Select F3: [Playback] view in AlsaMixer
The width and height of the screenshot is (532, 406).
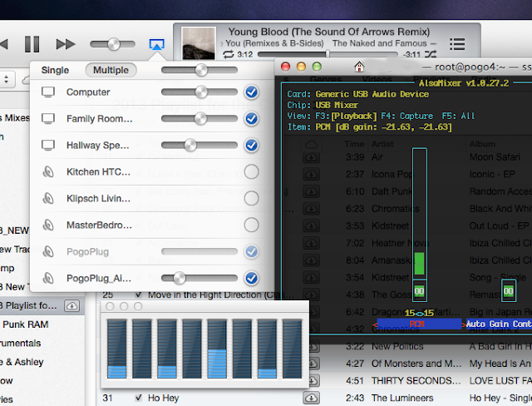tap(346, 116)
